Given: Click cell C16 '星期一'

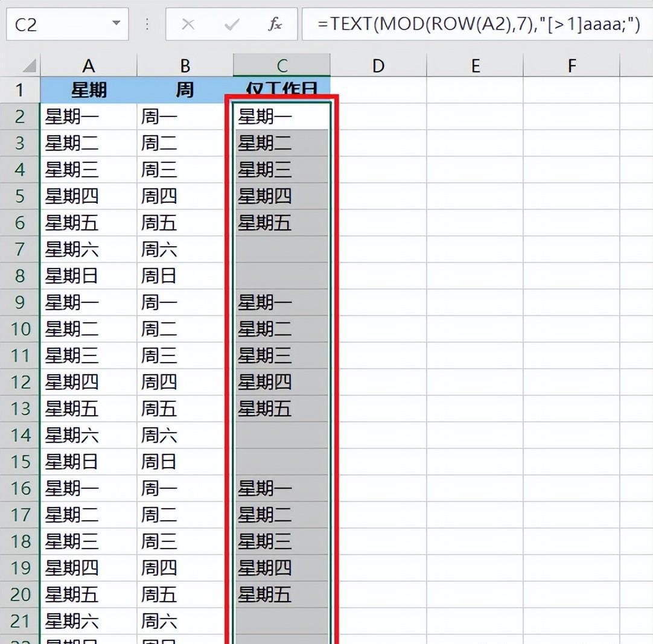Looking at the screenshot, I should (x=282, y=488).
